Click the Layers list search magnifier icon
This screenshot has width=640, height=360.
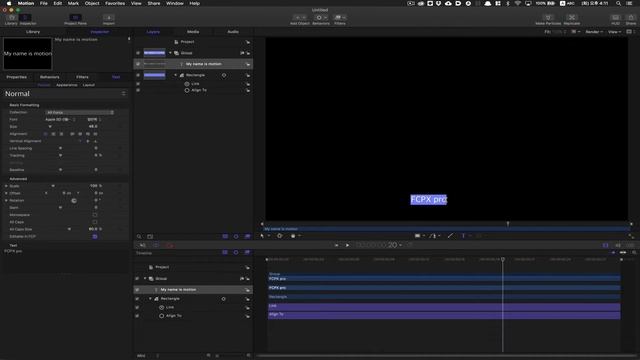click(139, 236)
